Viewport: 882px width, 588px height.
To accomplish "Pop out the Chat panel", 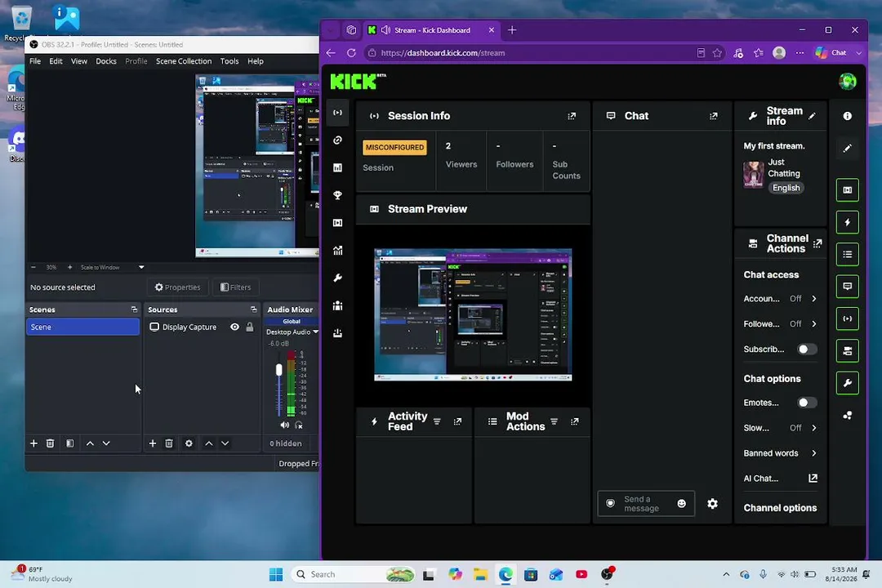I will click(713, 116).
